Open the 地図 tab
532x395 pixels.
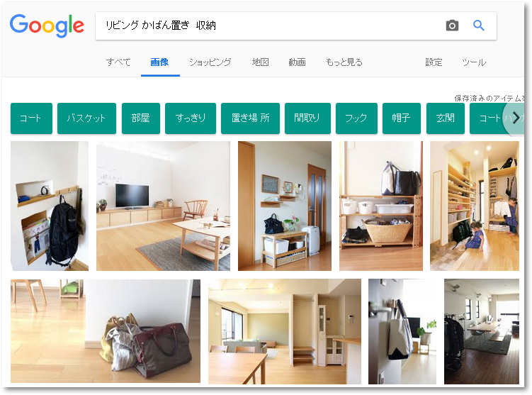click(x=260, y=62)
